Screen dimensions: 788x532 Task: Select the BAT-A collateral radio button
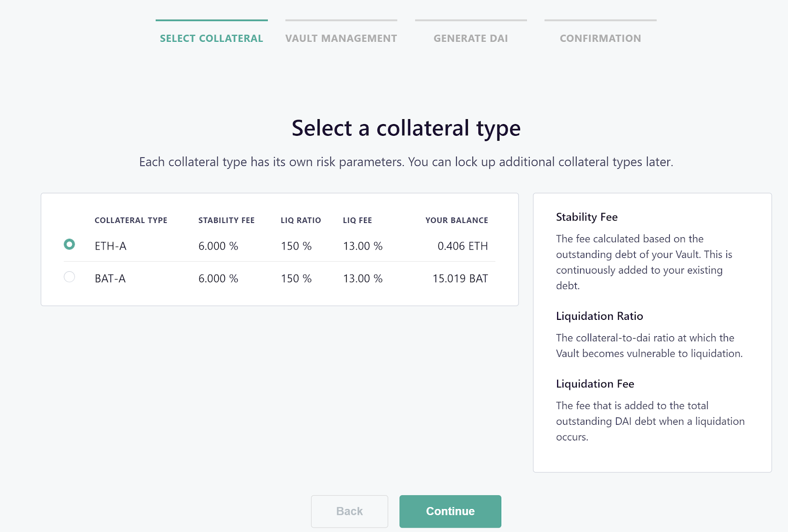69,277
